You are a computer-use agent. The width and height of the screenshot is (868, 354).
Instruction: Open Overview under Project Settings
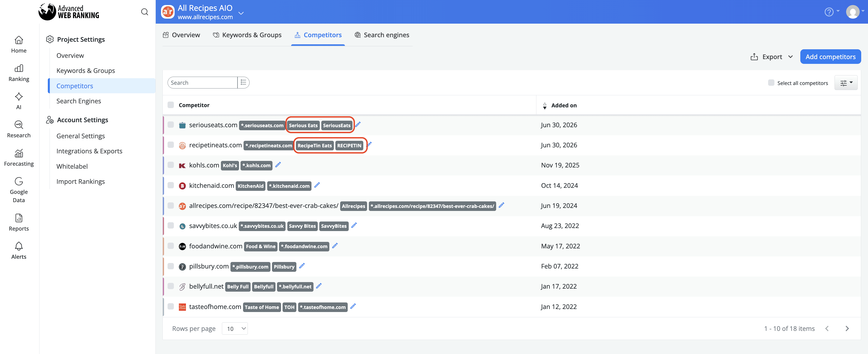[70, 56]
